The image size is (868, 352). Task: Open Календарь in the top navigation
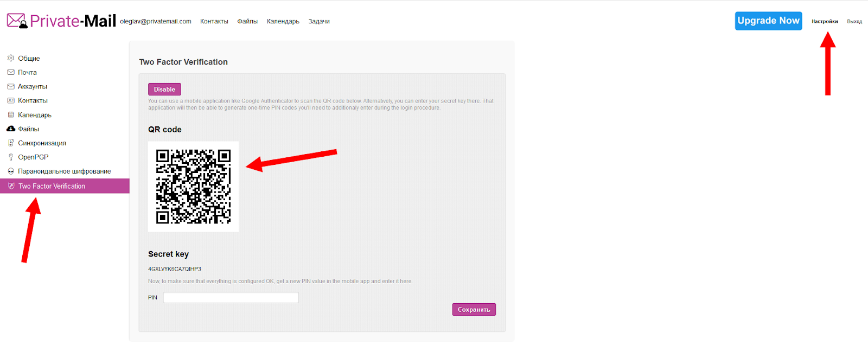coord(283,21)
